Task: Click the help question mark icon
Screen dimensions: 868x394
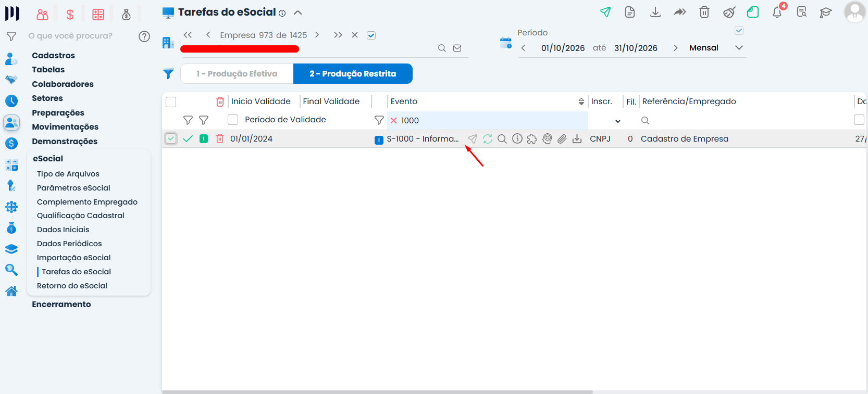Action: click(144, 36)
